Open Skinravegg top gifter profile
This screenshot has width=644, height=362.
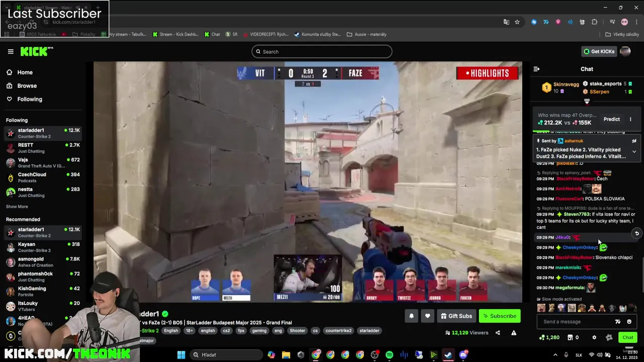(566, 84)
